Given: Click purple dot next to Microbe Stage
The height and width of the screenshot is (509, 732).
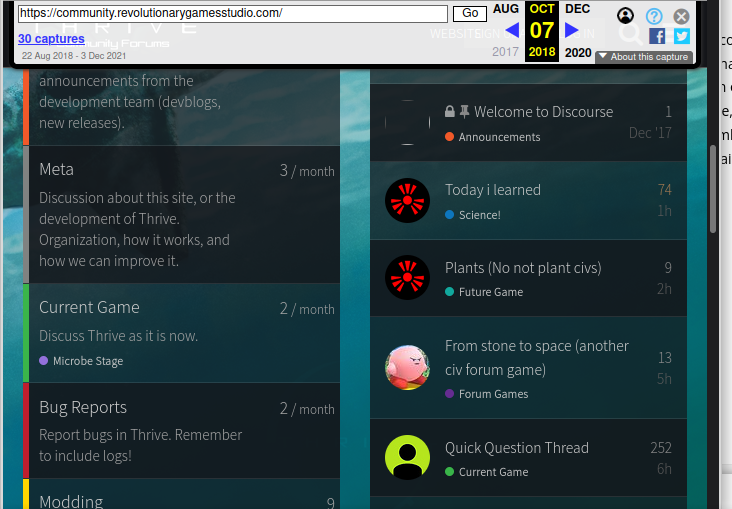Looking at the screenshot, I should tap(43, 361).
